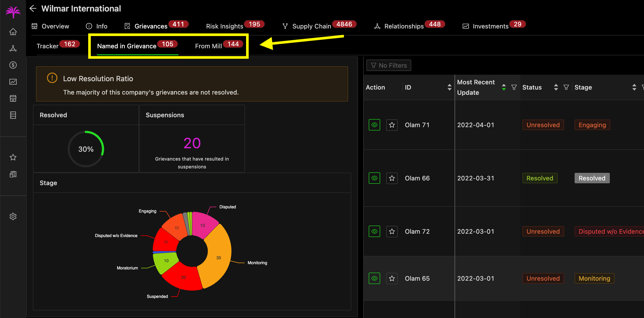This screenshot has width=644, height=318.
Task: Switch to the From Mill sub-tab
Action: tap(219, 46)
